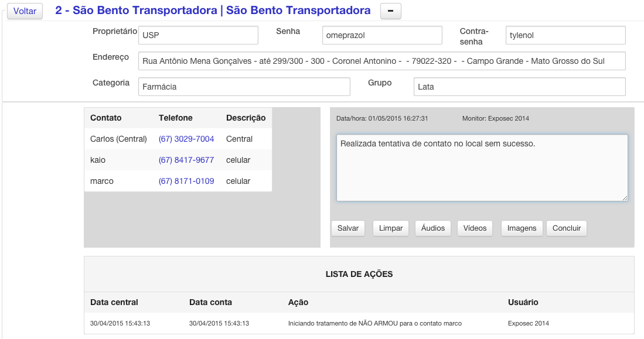644x339 pixels.
Task: Click the Voltar button
Action: pos(25,11)
